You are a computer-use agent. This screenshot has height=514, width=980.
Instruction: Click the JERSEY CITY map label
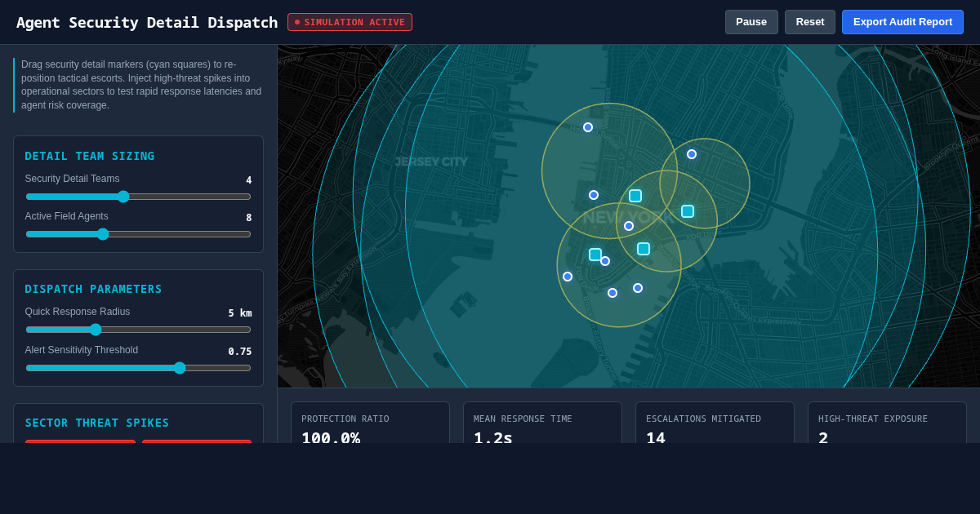click(x=431, y=162)
